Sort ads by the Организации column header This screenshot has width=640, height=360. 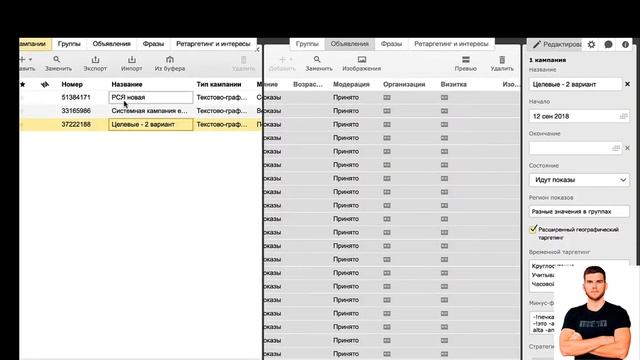[404, 84]
